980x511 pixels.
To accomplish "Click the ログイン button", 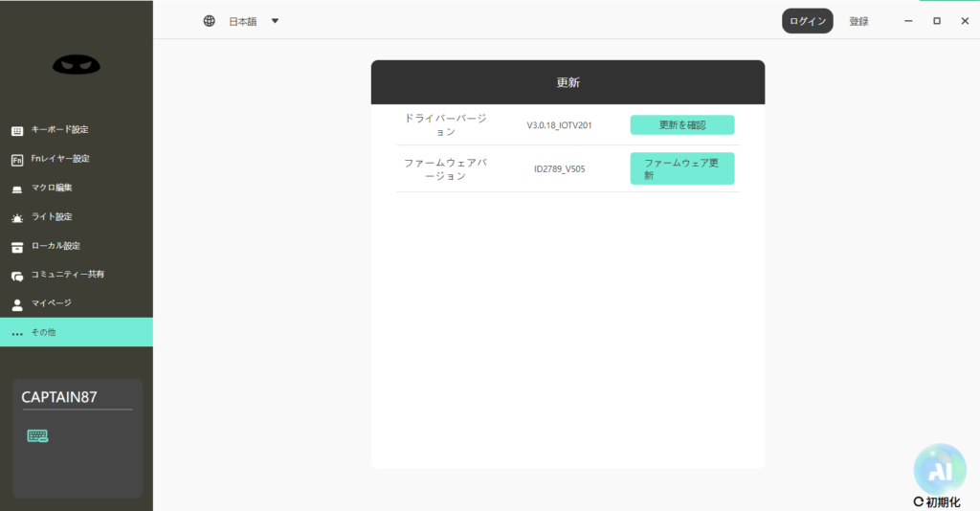I will click(807, 21).
